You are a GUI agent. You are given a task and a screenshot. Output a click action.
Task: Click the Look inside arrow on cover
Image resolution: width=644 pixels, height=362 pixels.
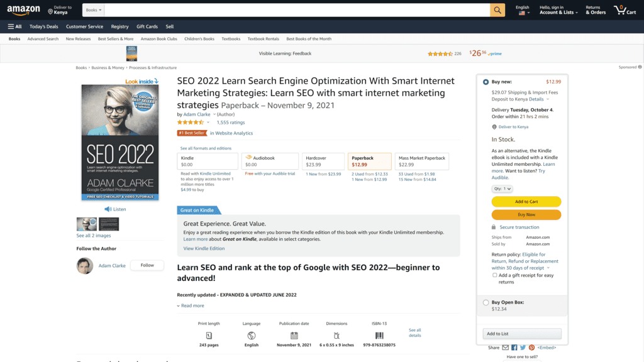click(x=156, y=81)
